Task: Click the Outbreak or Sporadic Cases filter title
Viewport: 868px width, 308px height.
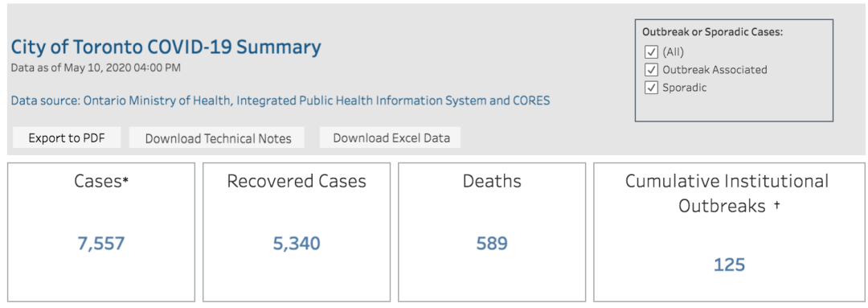Action: [712, 32]
